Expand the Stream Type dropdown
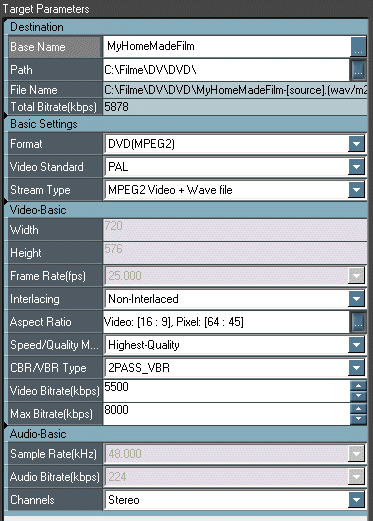Viewport: 373px width, 521px height. point(356,190)
